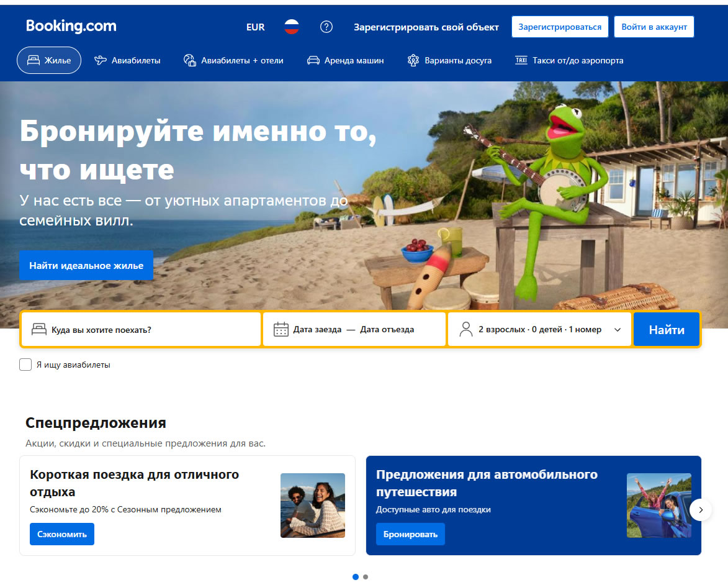
Task: Select 'Дата заезда' check-in date
Action: tap(317, 329)
